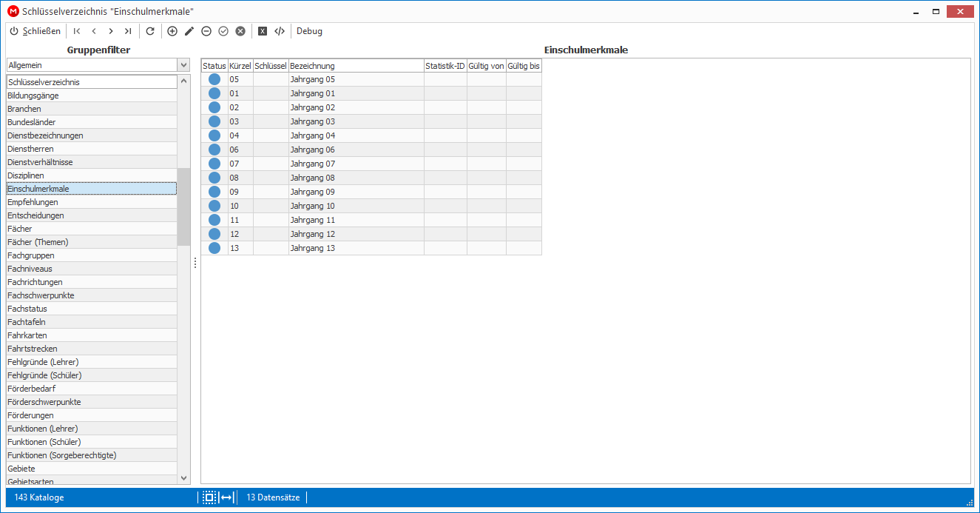This screenshot has height=513, width=980.
Task: Sort by the Bezeichnung column header
Action: (x=356, y=66)
